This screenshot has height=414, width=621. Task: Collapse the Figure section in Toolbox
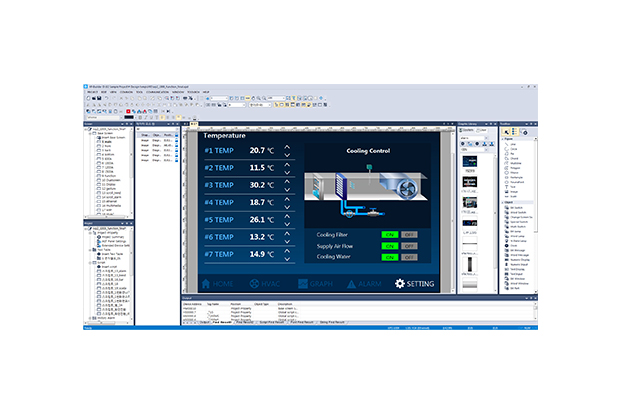(x=503, y=139)
